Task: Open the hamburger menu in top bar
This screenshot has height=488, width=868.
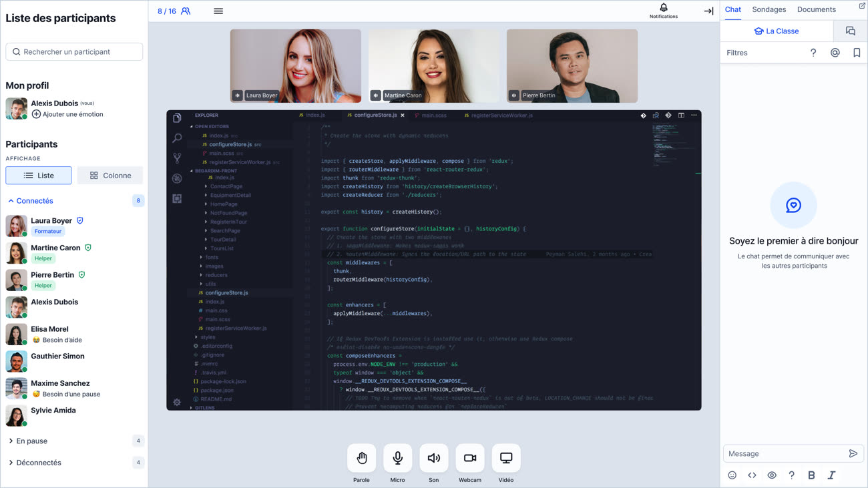Action: click(218, 11)
